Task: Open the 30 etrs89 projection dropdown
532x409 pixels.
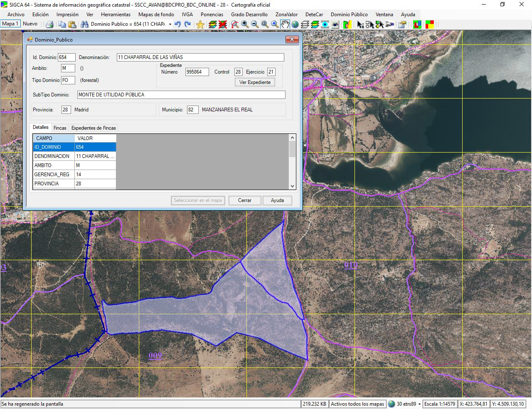Action: pos(419,404)
